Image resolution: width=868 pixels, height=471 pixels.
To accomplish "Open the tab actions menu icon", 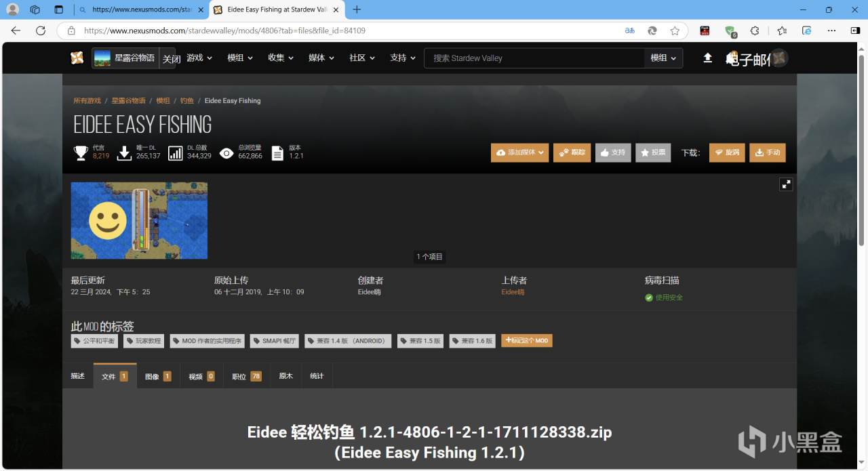I will click(x=58, y=9).
